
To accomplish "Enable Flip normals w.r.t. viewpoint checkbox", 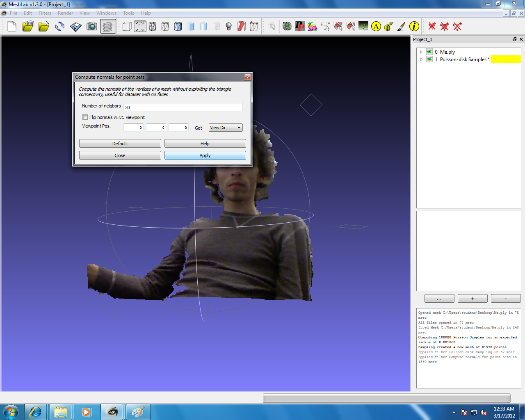I will (x=85, y=117).
